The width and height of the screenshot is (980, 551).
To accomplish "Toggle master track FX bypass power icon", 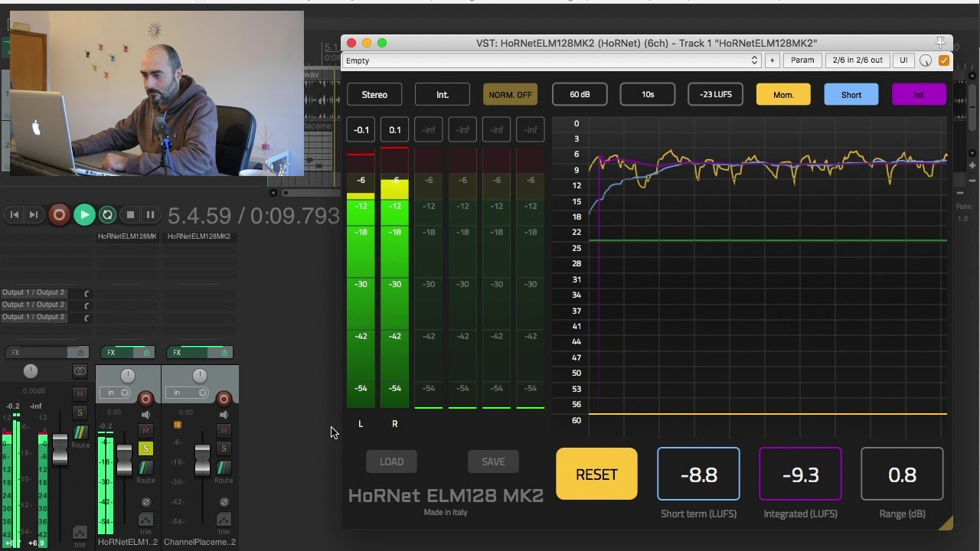I will [80, 353].
